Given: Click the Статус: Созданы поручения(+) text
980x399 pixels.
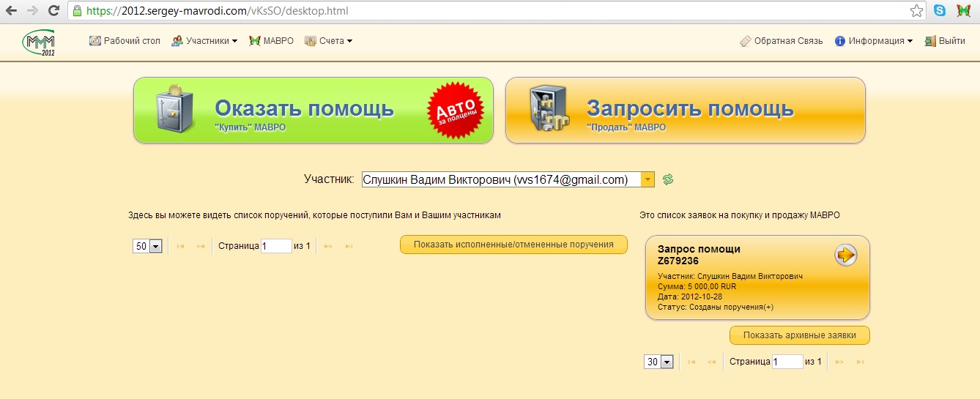Looking at the screenshot, I should tap(715, 307).
